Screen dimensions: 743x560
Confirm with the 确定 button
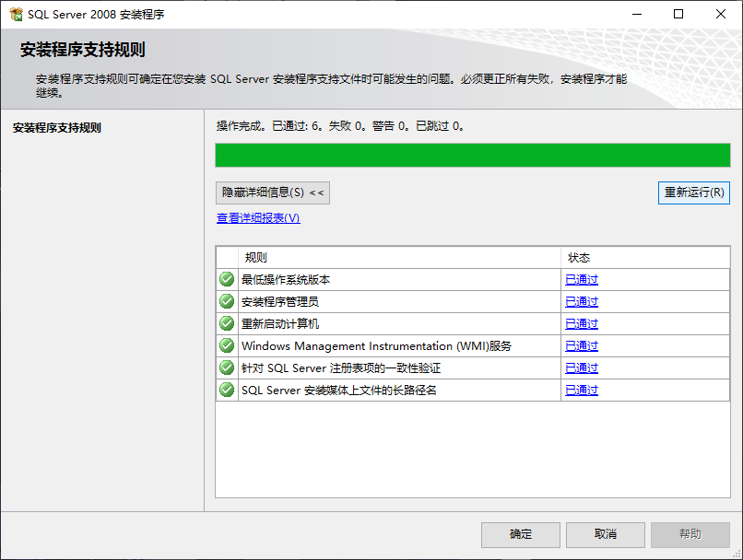coord(520,534)
